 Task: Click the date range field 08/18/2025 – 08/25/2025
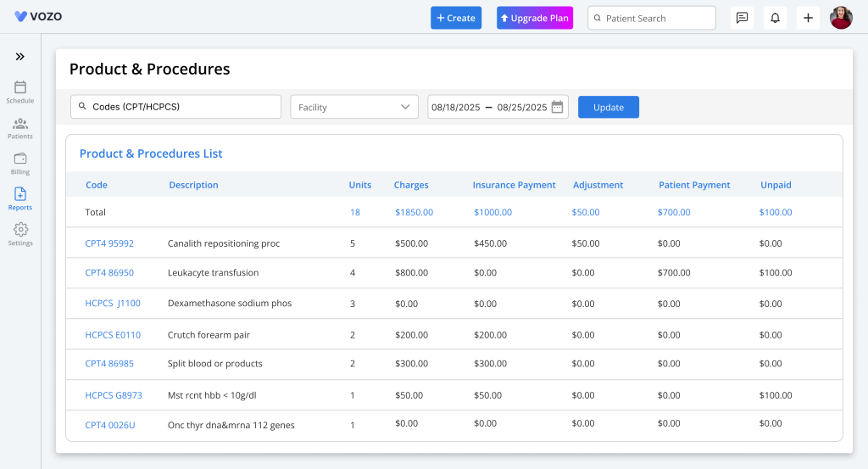489,107
